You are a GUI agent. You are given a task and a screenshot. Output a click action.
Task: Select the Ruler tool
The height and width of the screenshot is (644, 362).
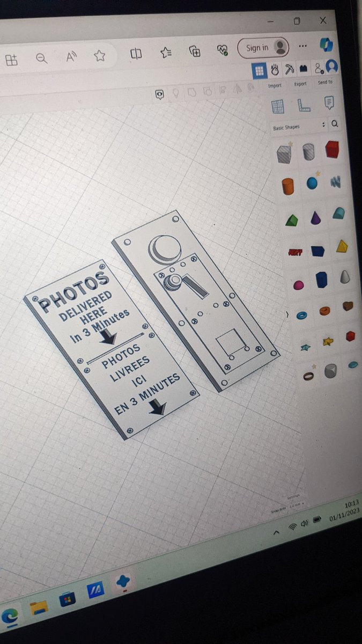point(304,105)
